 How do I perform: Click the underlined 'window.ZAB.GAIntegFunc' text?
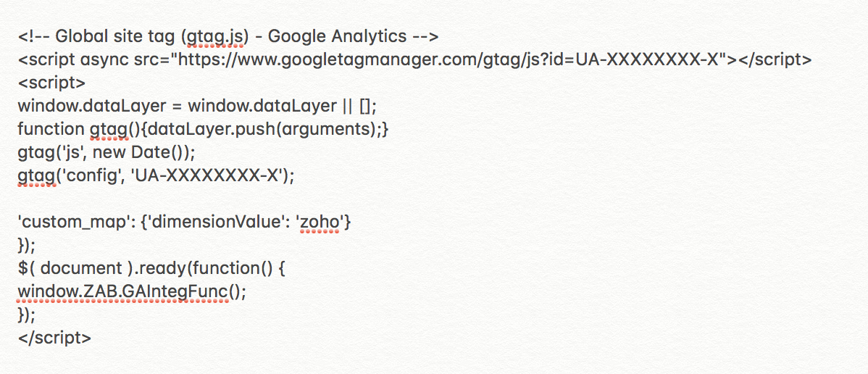(122, 291)
